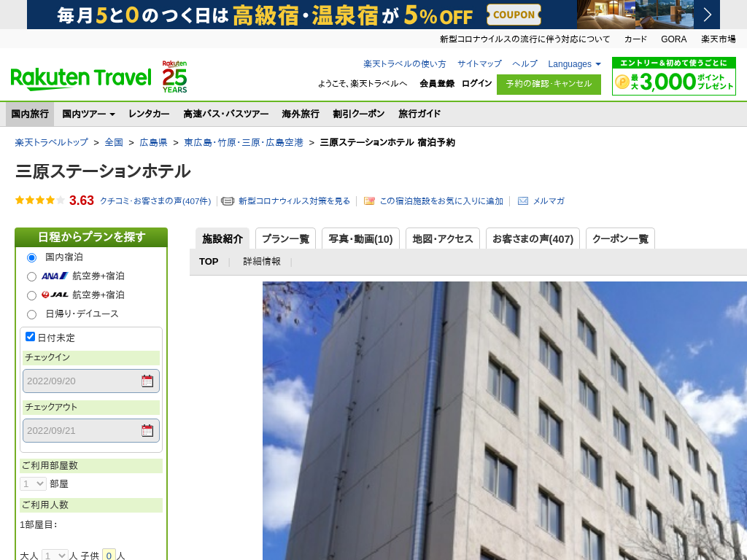Screen dimensions: 747x560
Task: Click the envelope icon next to メルマガ
Action: click(x=522, y=201)
